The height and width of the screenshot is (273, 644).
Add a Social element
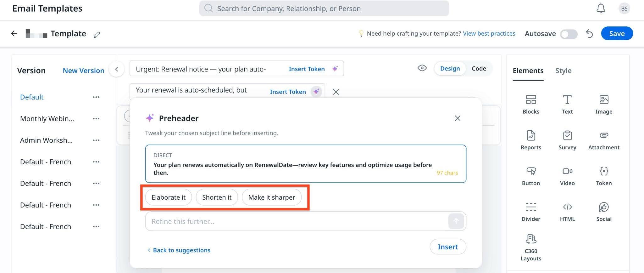(604, 212)
